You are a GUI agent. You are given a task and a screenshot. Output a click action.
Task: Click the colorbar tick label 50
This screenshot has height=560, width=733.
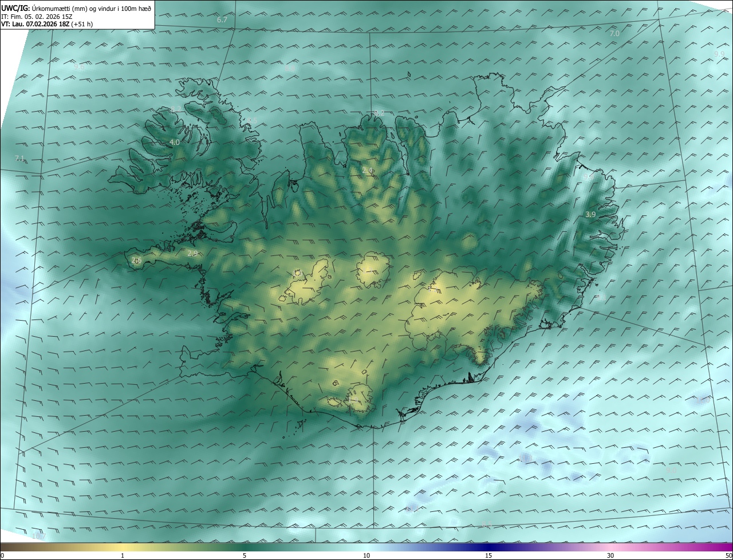click(x=728, y=555)
